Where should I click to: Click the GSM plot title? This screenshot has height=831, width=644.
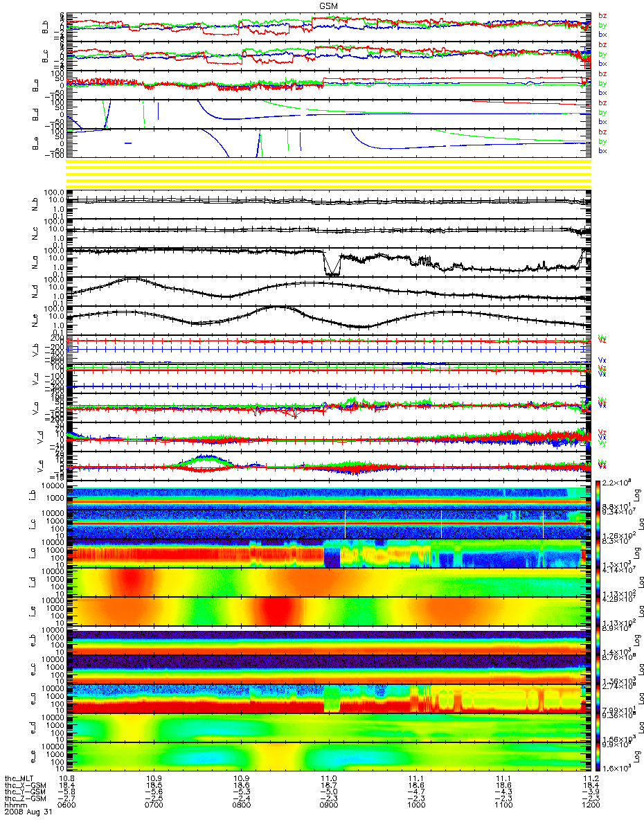tap(328, 5)
